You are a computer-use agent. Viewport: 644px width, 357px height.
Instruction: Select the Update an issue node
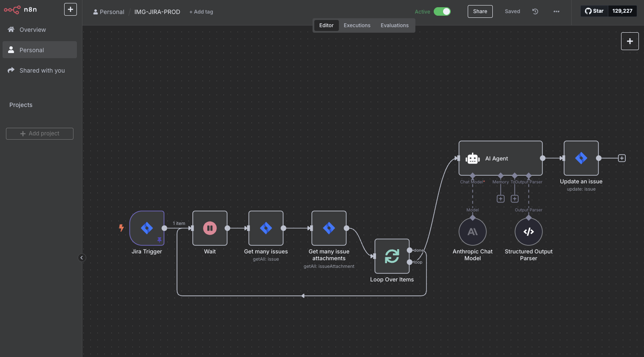[581, 158]
